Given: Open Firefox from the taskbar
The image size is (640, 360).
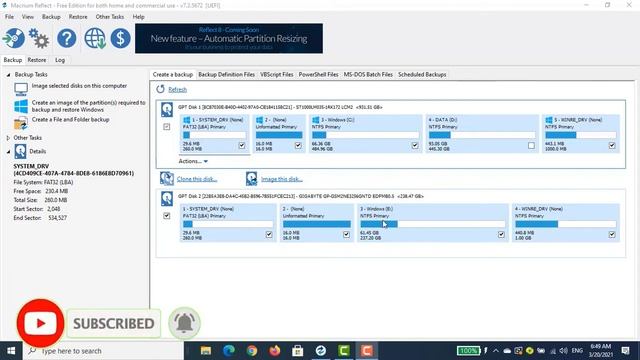Looking at the screenshot, I should pos(275,351).
